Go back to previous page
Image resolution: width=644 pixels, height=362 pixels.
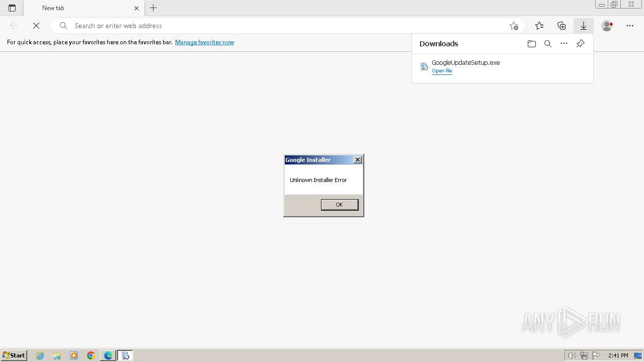point(14,26)
